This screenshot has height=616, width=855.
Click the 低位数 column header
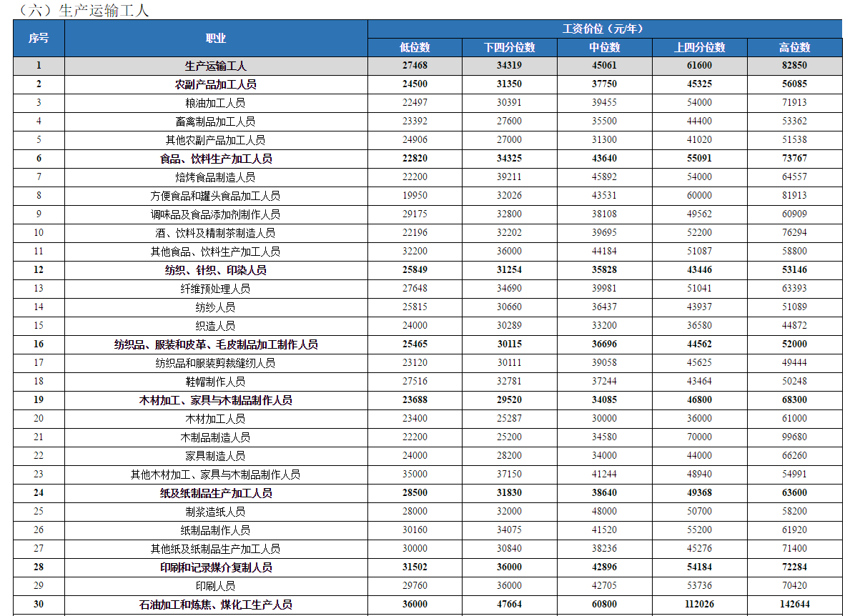(x=415, y=47)
